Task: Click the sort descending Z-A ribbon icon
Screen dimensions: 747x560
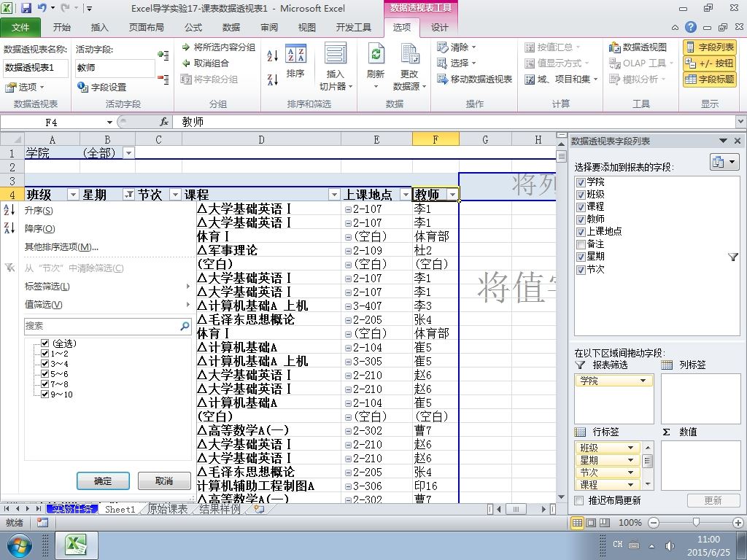Action: (273, 79)
